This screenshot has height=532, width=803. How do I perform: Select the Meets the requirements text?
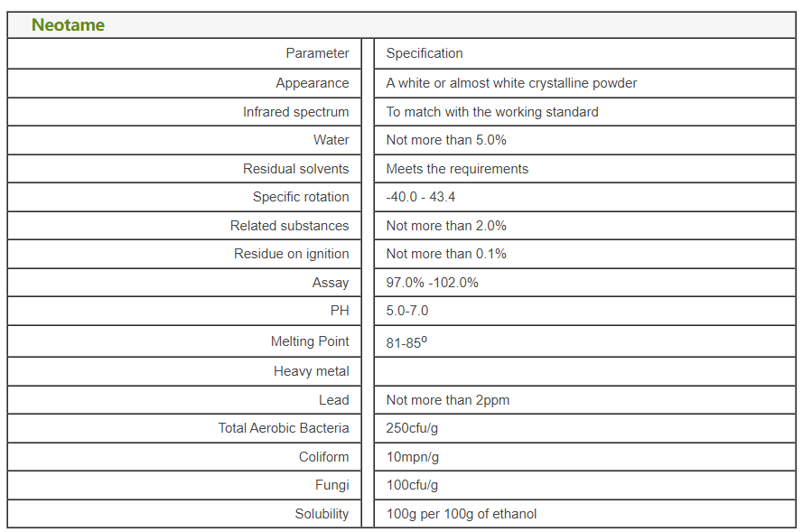(x=457, y=169)
